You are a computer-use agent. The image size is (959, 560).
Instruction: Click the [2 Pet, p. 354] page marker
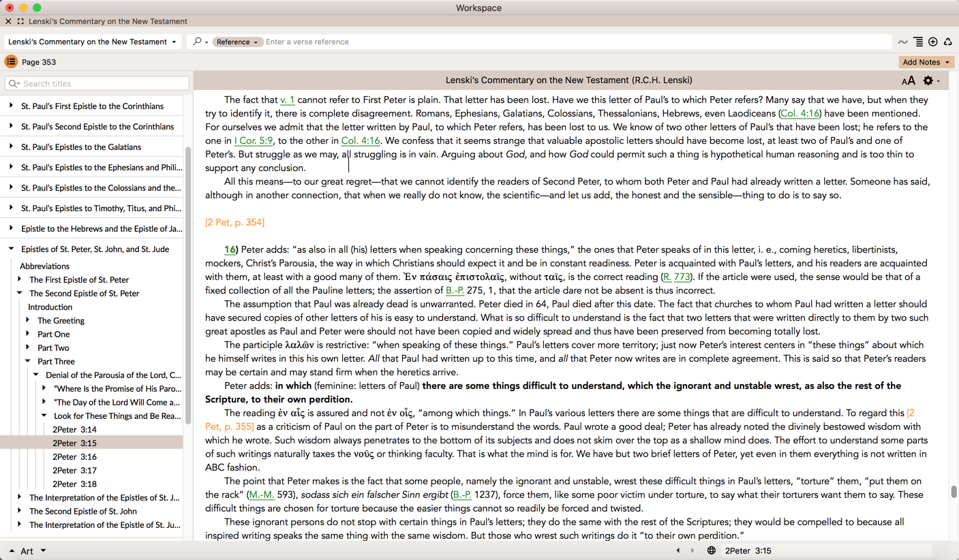tap(234, 222)
